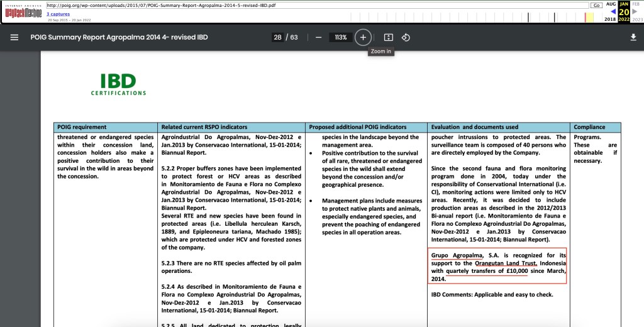Click the Orangutan Land Trust underlined text
The width and height of the screenshot is (644, 327).
pos(506,263)
